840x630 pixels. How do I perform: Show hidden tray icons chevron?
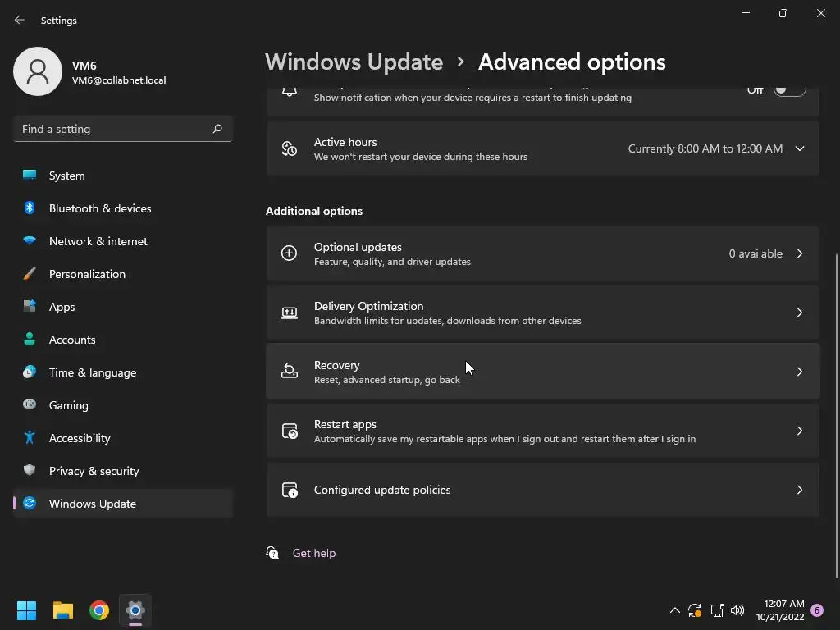coord(675,610)
